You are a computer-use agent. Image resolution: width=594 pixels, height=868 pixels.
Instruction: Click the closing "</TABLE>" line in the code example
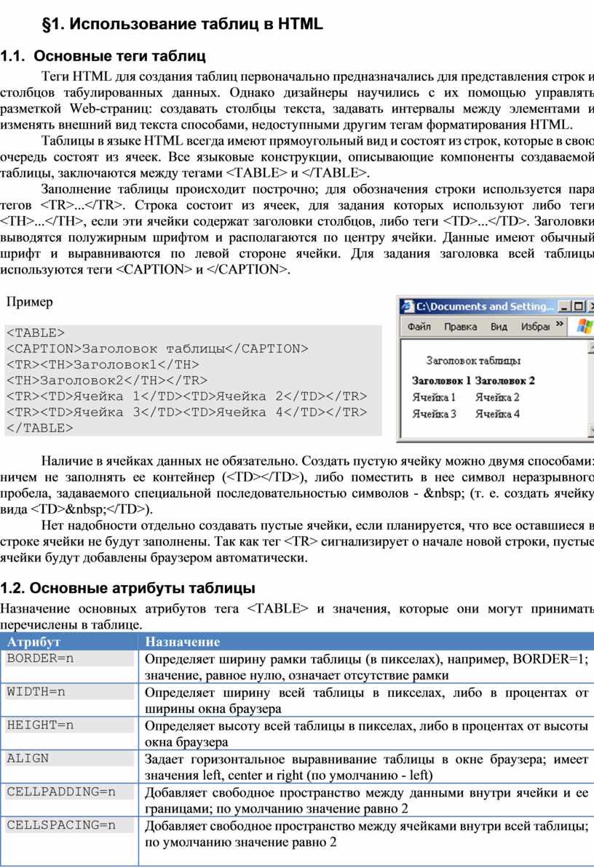click(x=39, y=429)
